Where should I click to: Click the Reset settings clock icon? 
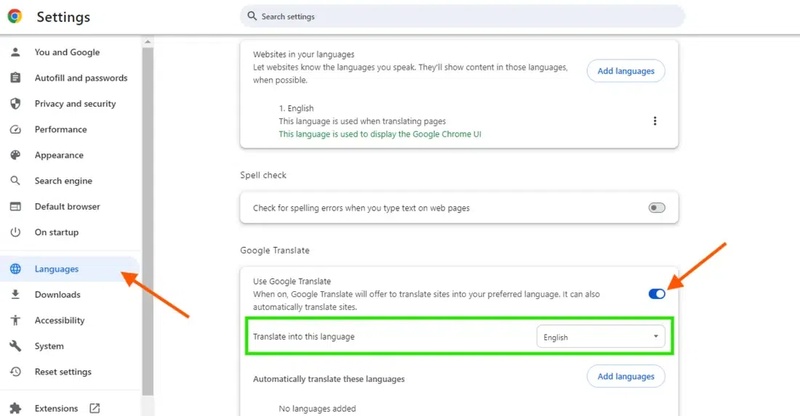(x=15, y=372)
